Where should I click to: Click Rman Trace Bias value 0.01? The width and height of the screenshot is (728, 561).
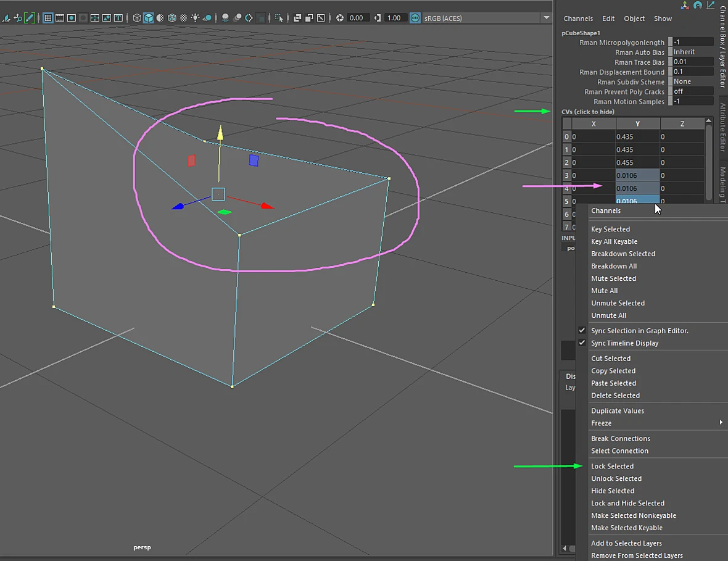click(x=693, y=62)
